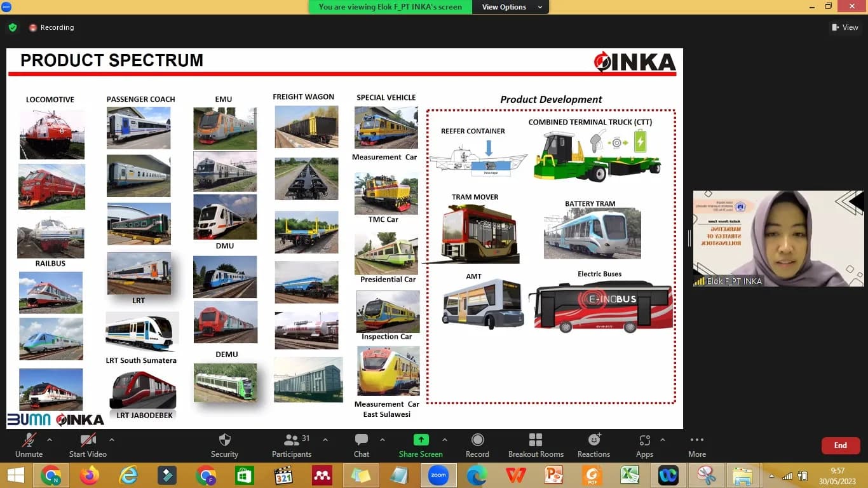This screenshot has height=488, width=868.
Task: Click the "You are viewing Elok F_PT INKA's screen" banner
Action: tap(390, 7)
